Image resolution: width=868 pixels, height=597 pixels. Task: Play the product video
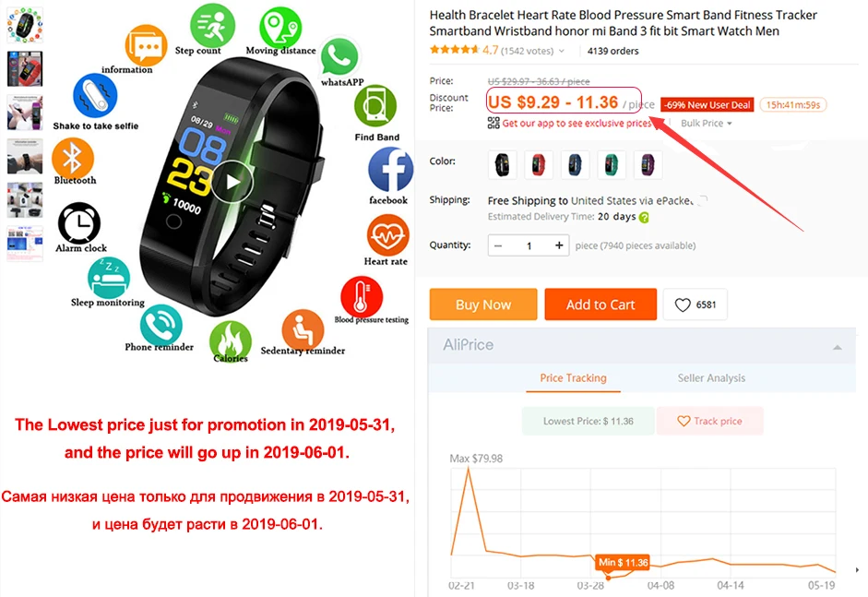(x=232, y=181)
